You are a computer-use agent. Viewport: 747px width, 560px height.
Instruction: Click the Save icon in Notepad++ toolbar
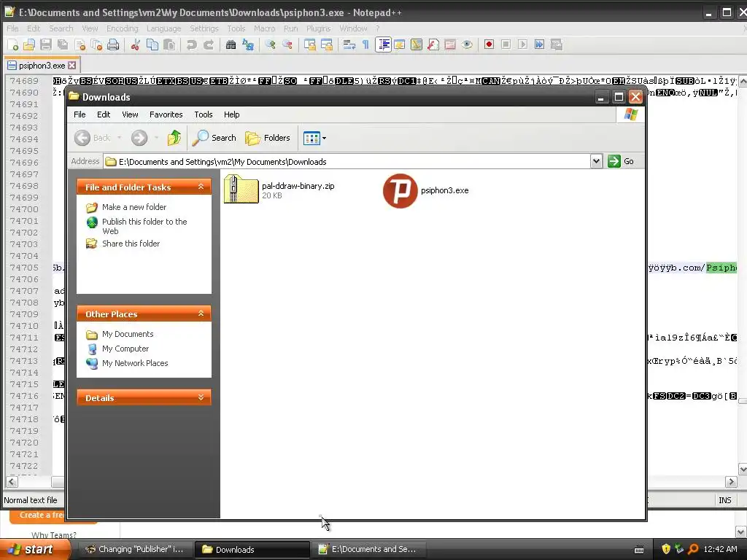(46, 44)
